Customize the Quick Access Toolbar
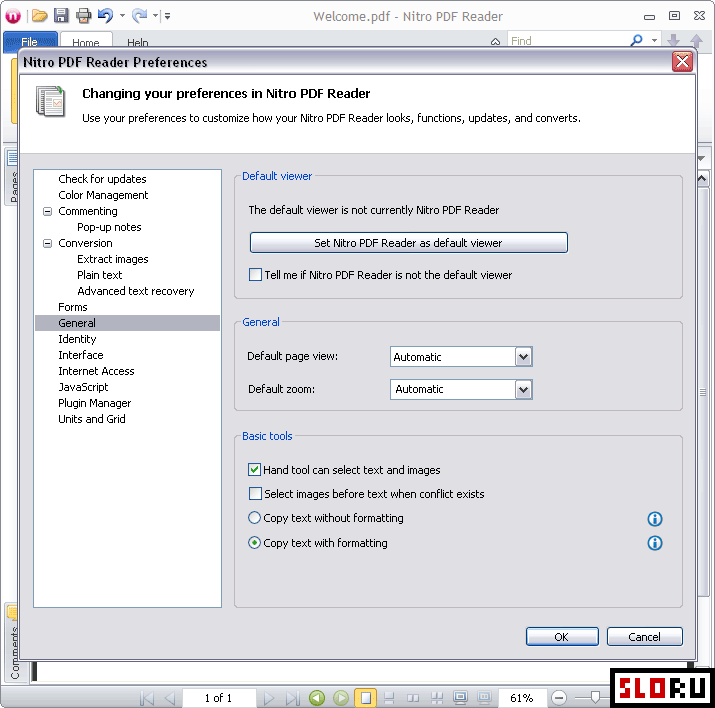Image resolution: width=715 pixels, height=708 pixels. coord(167,16)
